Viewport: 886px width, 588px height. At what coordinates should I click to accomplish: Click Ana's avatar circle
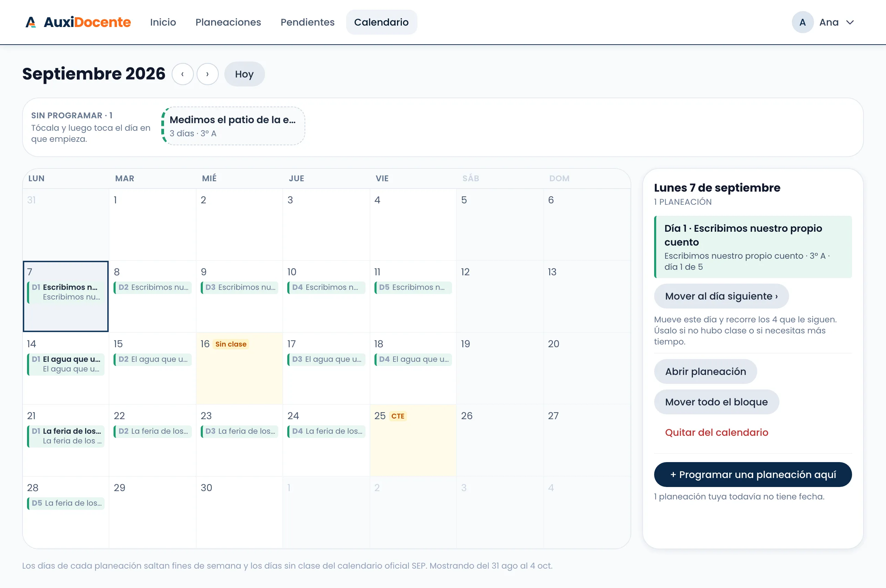[x=802, y=22]
